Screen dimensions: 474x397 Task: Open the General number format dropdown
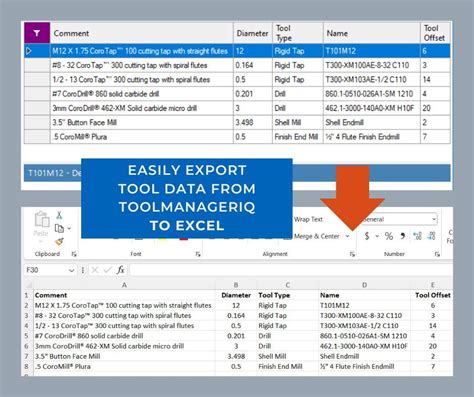coord(434,219)
